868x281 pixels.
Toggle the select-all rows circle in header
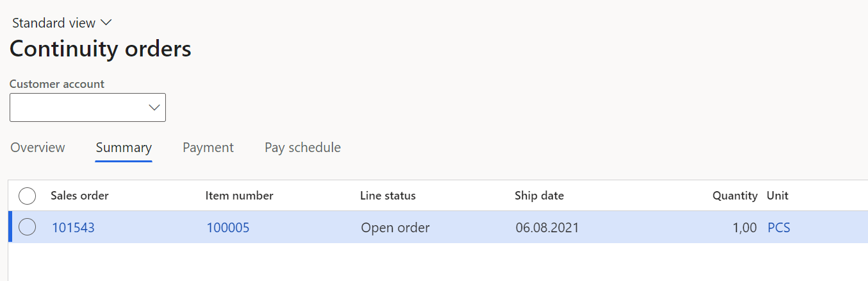(x=27, y=196)
